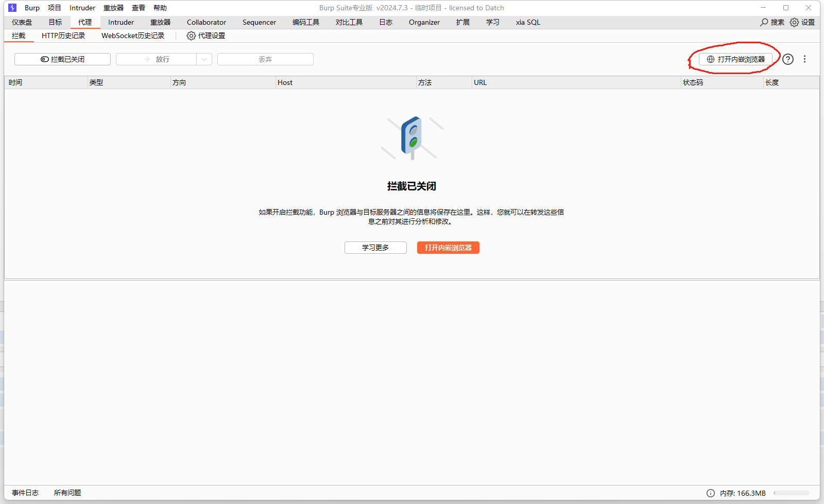Open the three-dot more options menu

click(x=804, y=59)
